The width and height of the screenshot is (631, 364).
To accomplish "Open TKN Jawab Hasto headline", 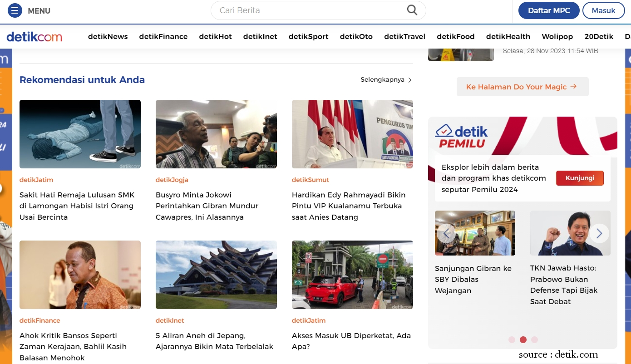I will coord(564,285).
